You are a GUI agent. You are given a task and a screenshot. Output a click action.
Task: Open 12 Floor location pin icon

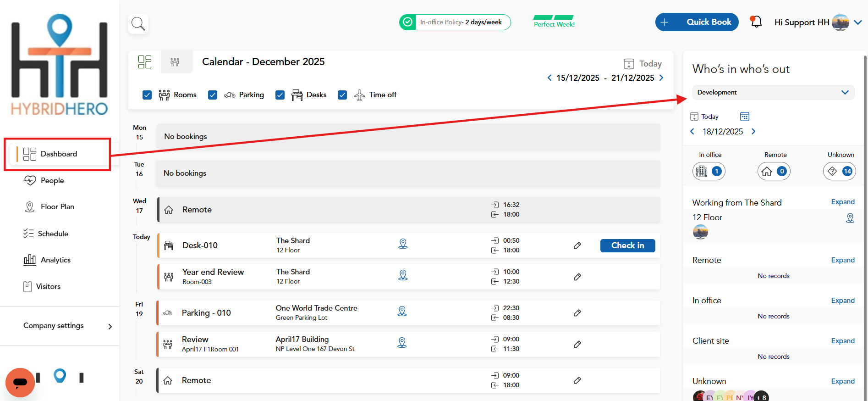850,218
